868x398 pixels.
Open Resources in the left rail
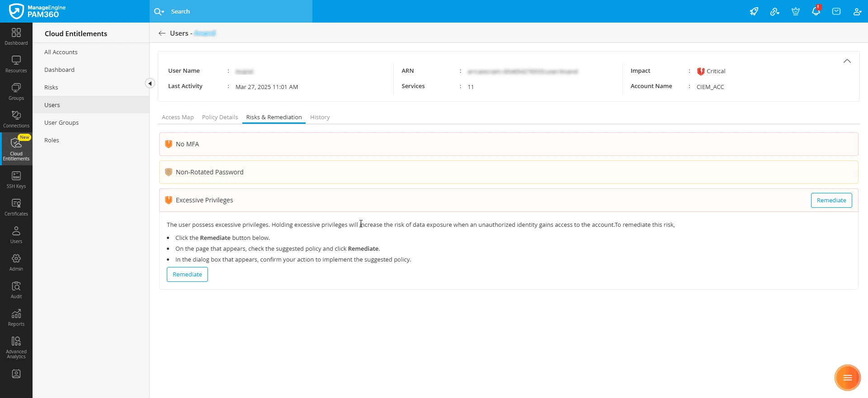[16, 64]
